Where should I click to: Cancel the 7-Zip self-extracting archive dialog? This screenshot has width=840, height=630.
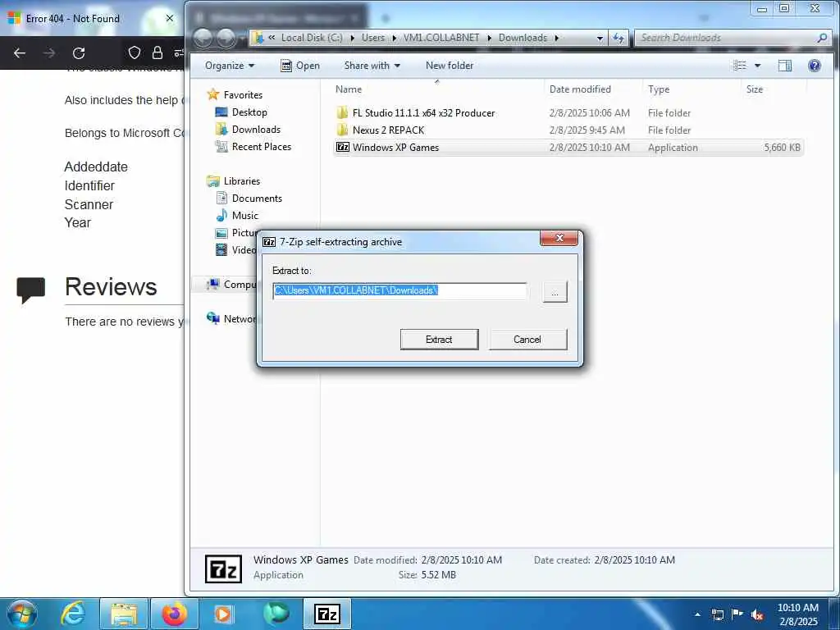(527, 340)
